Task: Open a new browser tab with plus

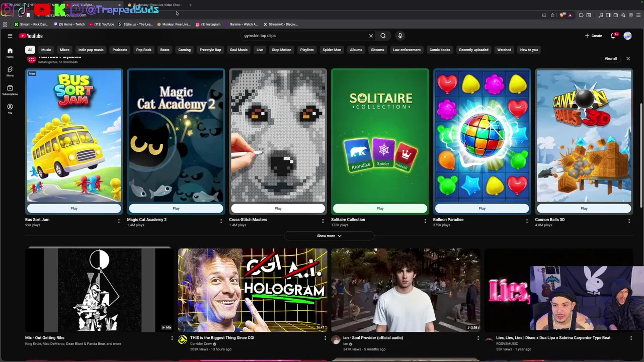Action: pyautogui.click(x=191, y=5)
